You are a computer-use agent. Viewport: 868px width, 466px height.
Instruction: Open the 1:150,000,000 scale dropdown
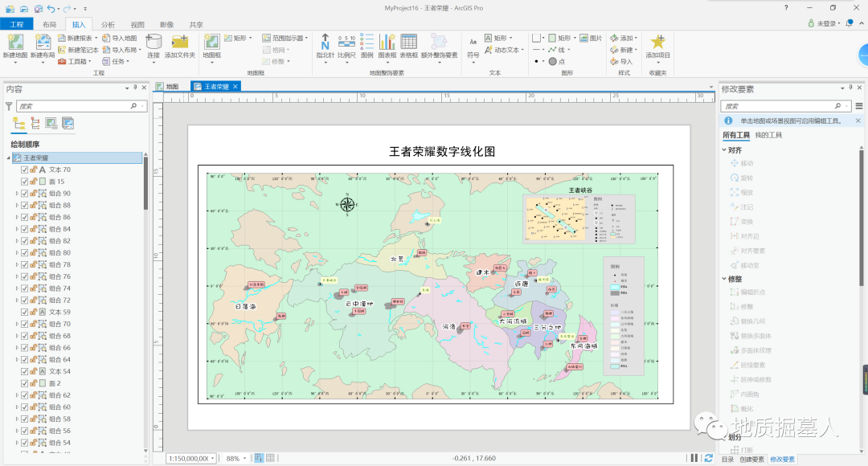click(212, 458)
